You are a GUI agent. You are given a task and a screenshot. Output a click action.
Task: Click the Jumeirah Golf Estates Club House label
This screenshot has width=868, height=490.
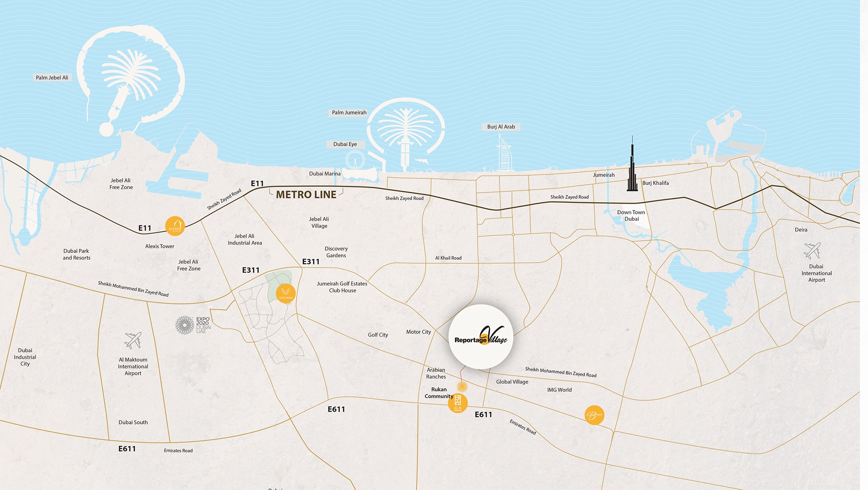point(342,287)
